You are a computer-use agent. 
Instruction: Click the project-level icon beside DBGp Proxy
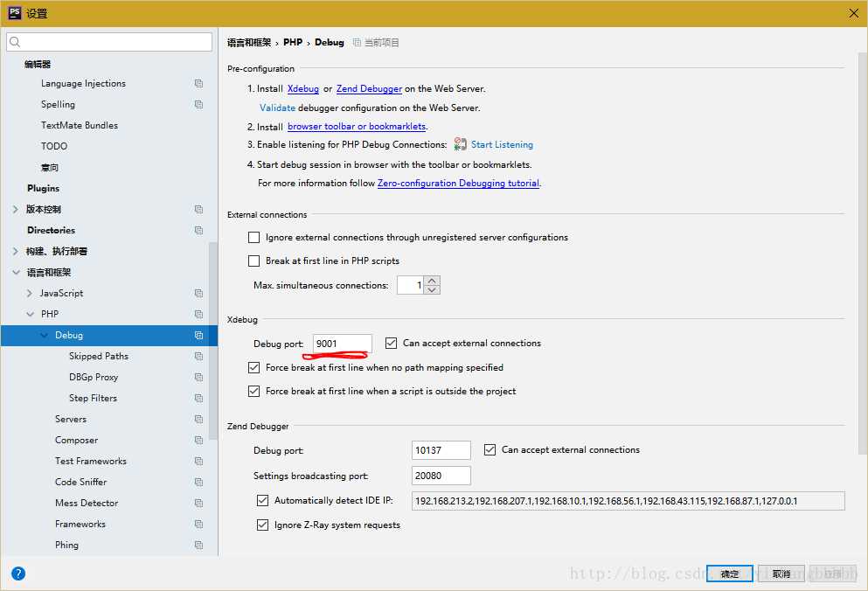click(x=198, y=377)
